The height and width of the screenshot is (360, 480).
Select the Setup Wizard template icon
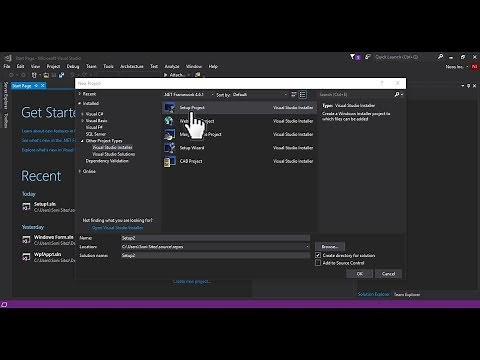[169, 148]
